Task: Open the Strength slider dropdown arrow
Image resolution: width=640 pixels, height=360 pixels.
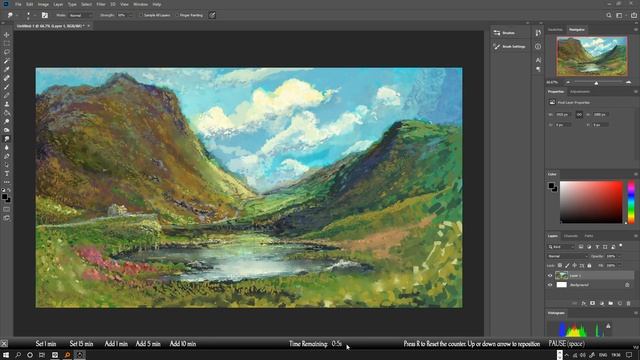Action: click(x=131, y=15)
